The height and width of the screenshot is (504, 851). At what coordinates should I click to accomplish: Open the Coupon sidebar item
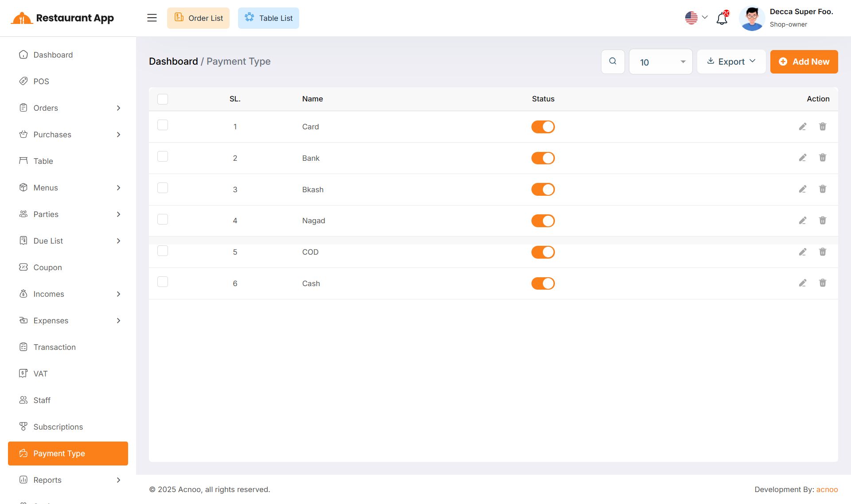[x=47, y=268]
